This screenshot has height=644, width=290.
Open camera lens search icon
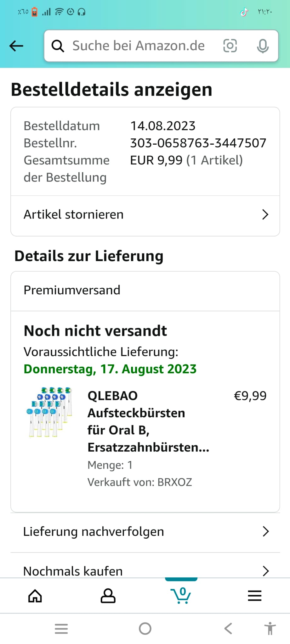[230, 46]
